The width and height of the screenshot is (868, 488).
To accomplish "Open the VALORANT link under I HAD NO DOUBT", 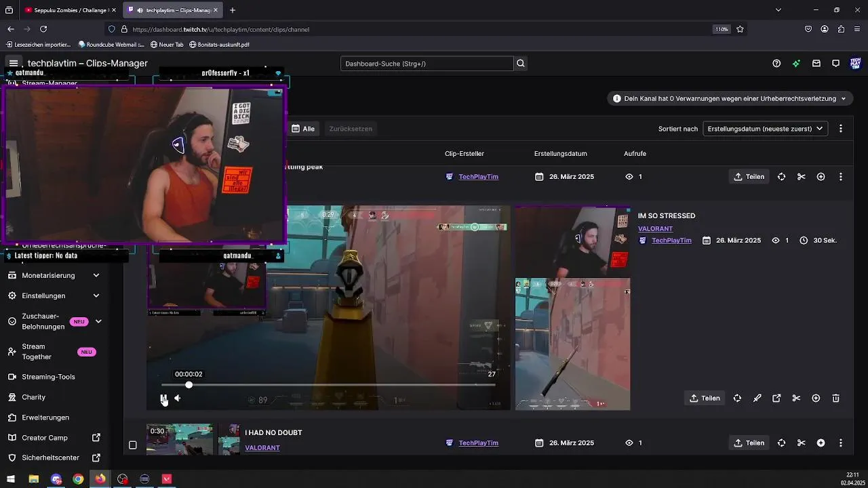I will click(262, 448).
